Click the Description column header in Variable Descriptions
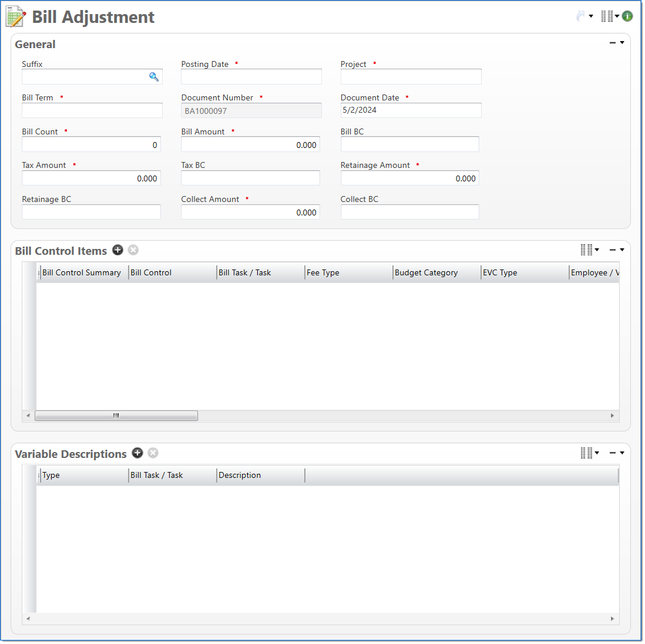645x644 pixels. coord(260,476)
